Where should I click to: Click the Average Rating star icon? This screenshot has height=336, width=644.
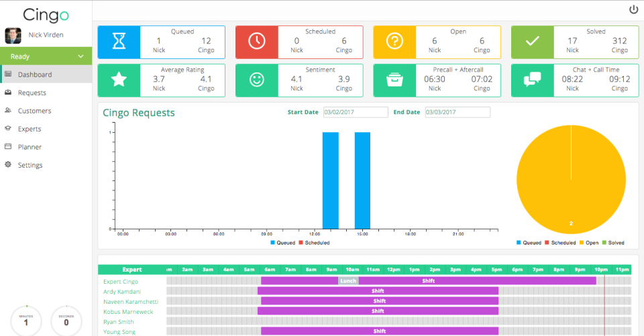tap(119, 79)
